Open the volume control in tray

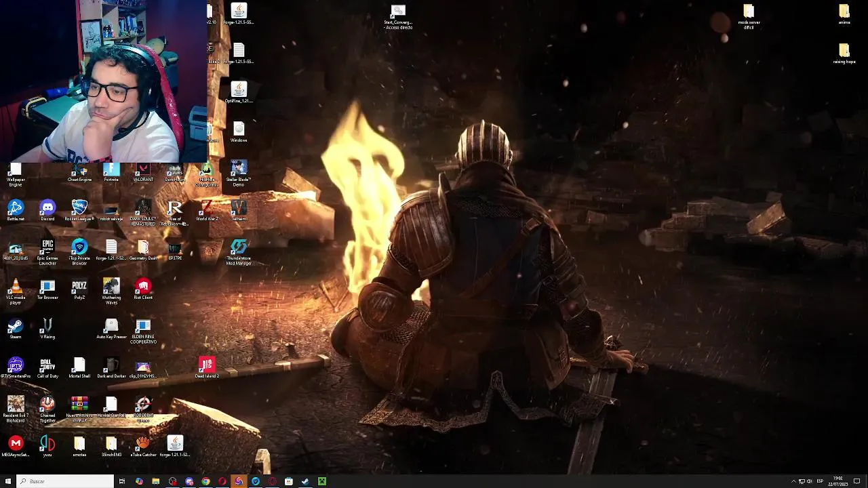coord(809,481)
